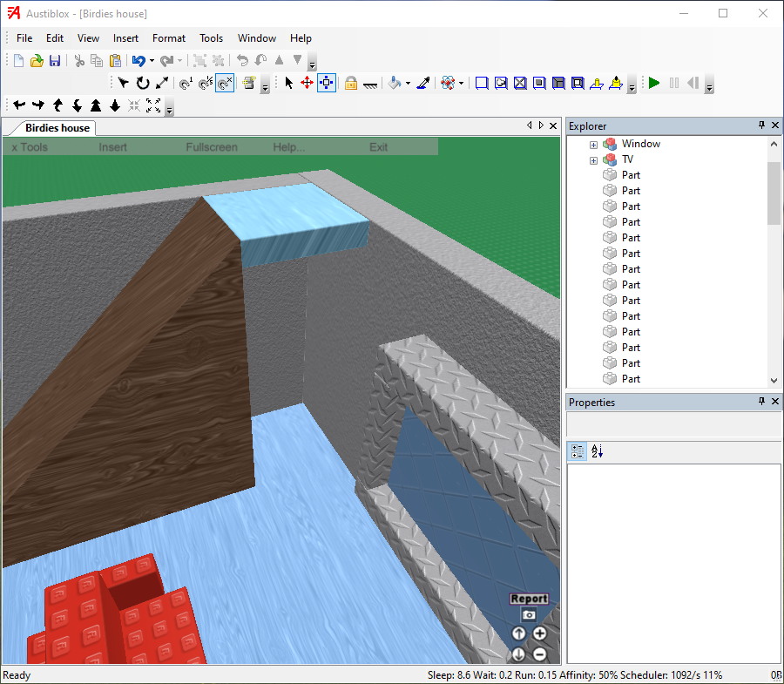Apply the Weld surface tool with X
This screenshot has width=784, height=684.
click(x=520, y=83)
